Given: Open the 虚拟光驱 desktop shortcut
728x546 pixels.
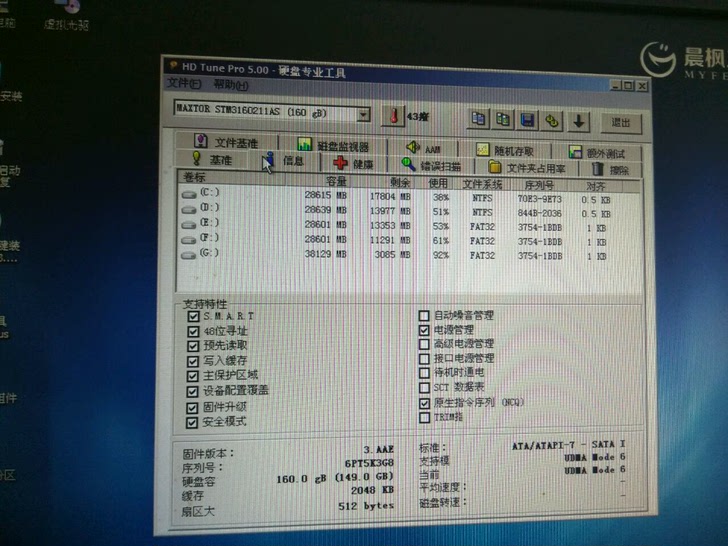Looking at the screenshot, I should point(67,14).
